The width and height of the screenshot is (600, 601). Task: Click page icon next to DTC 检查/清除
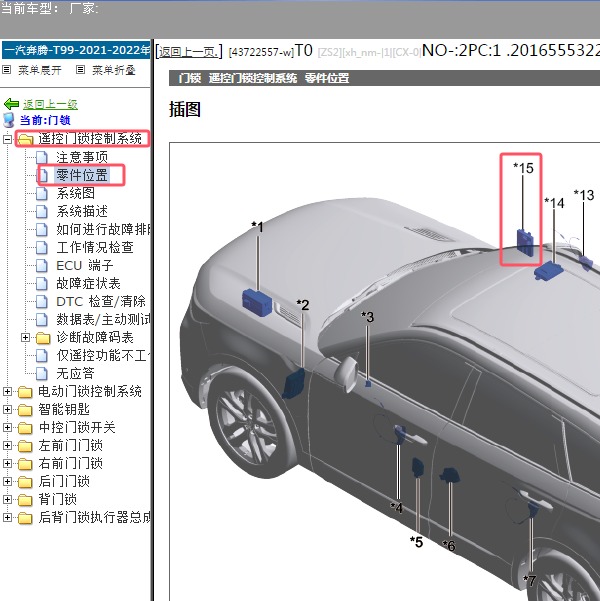pyautogui.click(x=42, y=301)
